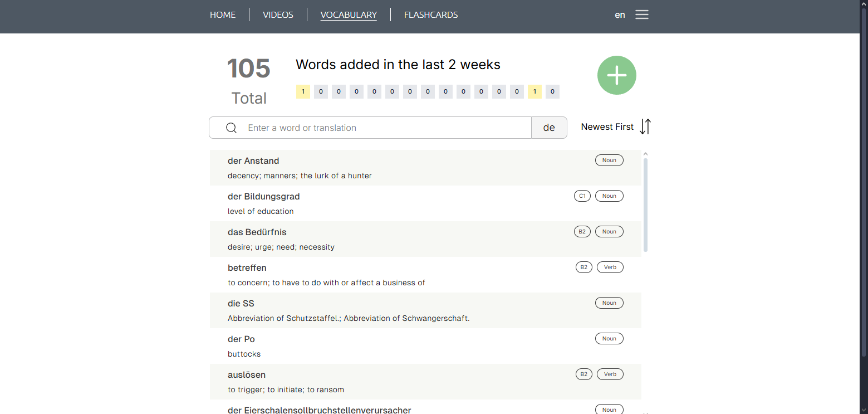
Task: Open the 'der Eierschalensollbruchstellenverursacher' entry
Action: coord(425,407)
